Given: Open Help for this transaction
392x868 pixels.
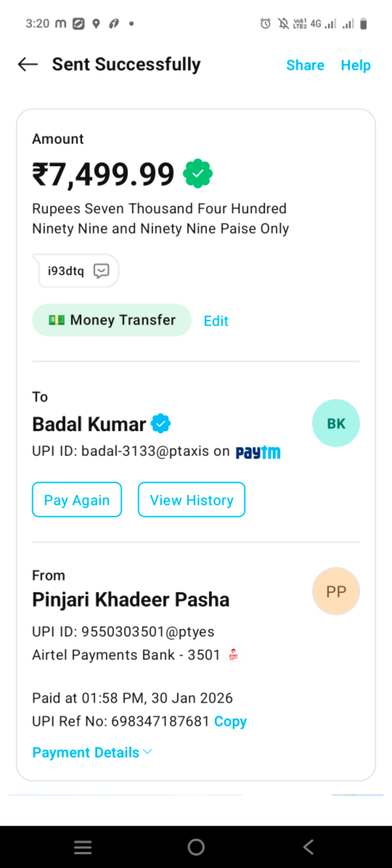Looking at the screenshot, I should [355, 65].
